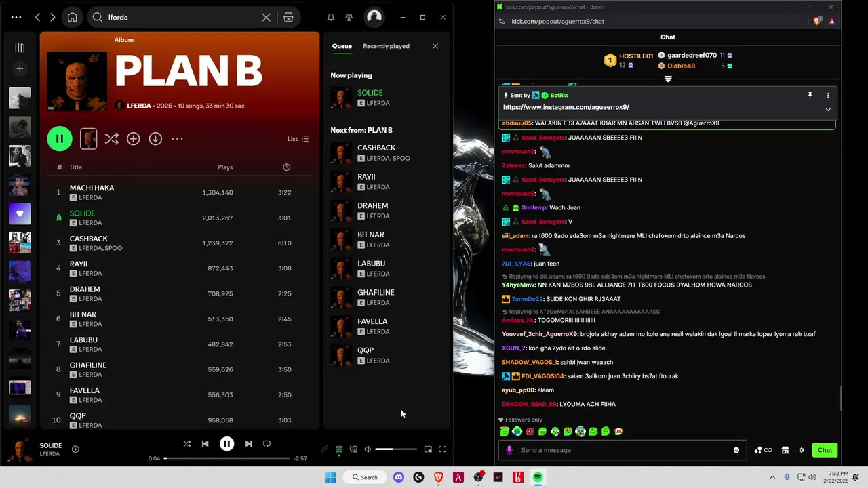Viewport: 868px width, 488px height.
Task: Download the PLAN B album
Action: (155, 139)
